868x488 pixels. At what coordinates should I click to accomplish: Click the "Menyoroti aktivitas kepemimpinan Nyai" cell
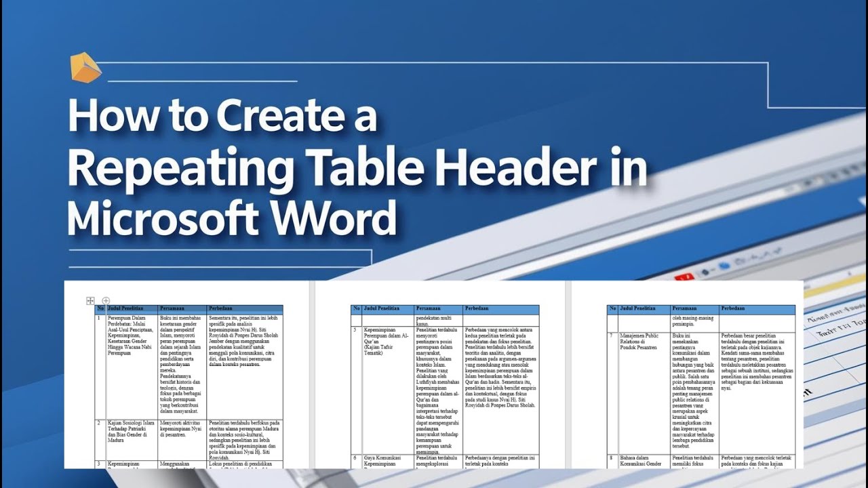point(182,439)
